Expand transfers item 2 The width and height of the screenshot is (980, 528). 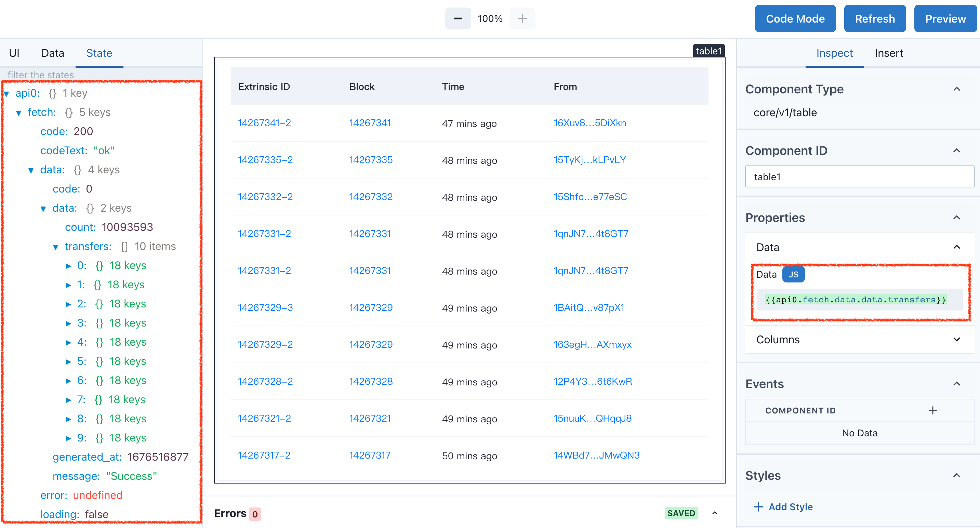click(x=68, y=304)
